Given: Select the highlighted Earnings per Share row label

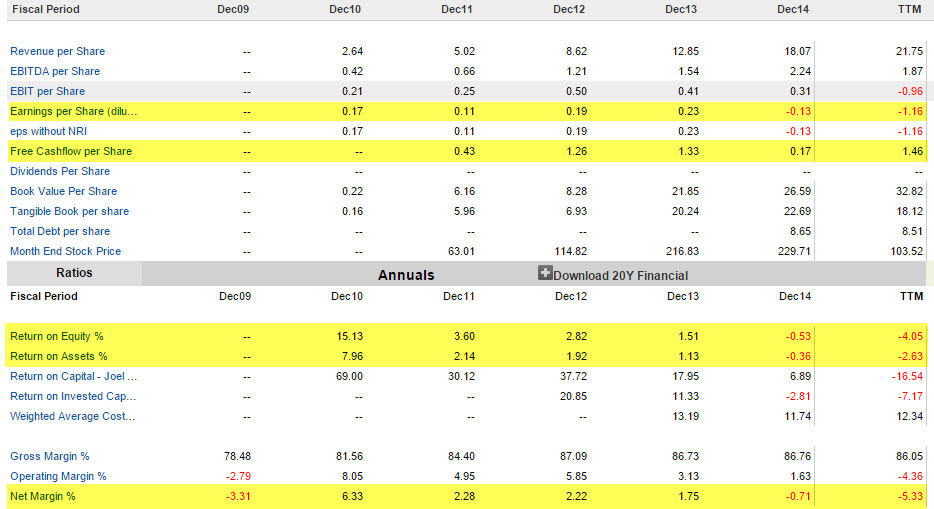Looking at the screenshot, I should 73,111.
